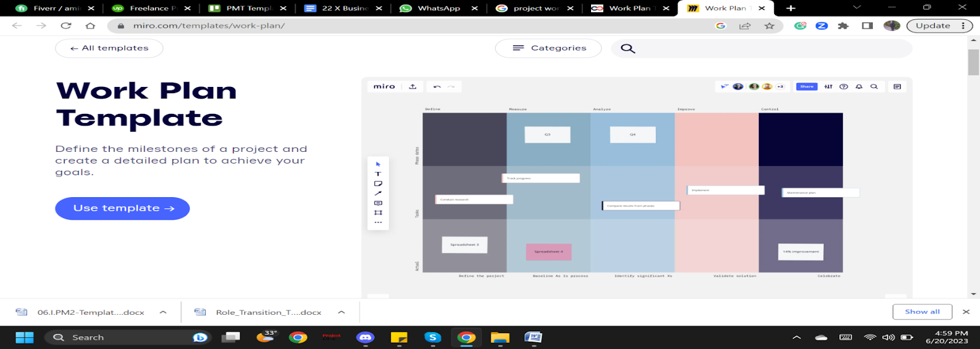Click the +3 collaborators badge
Viewport: 980px width, 349px height.
(780, 86)
